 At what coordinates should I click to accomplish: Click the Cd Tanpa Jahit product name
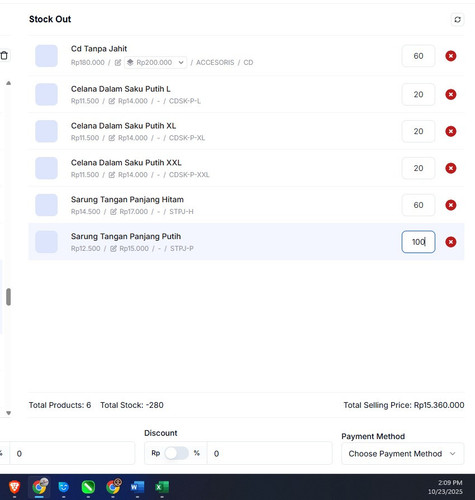coord(99,49)
